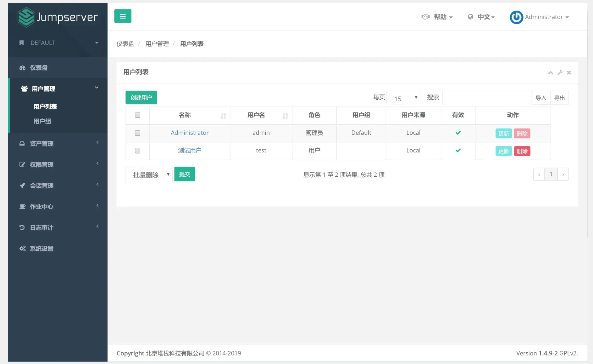
Task: Click the 创建用户 button
Action: [141, 98]
